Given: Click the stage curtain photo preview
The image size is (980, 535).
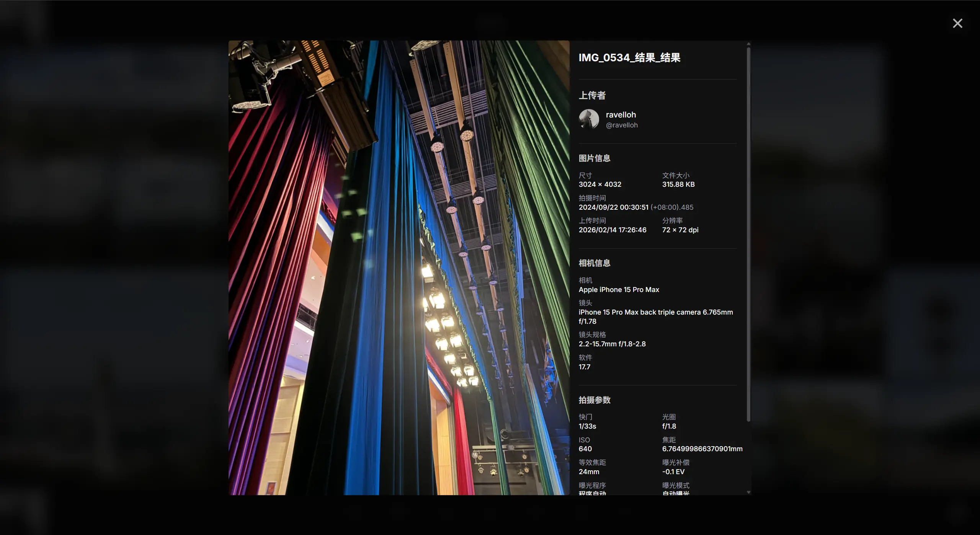Looking at the screenshot, I should pos(399,267).
